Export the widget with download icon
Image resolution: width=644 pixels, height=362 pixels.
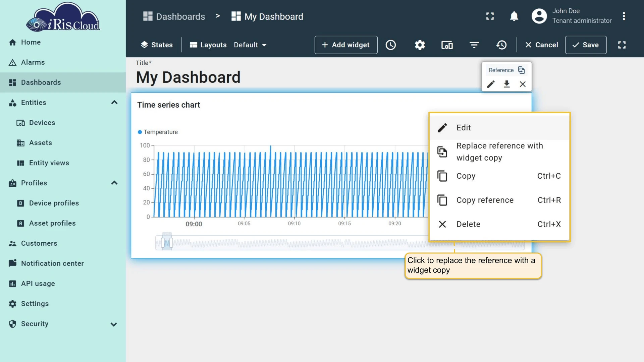(506, 84)
